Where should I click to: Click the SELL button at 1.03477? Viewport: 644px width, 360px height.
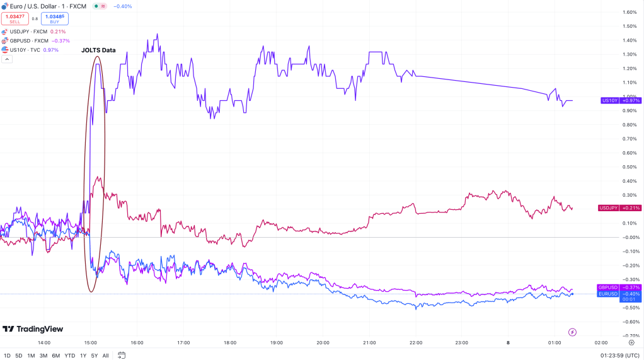14,18
